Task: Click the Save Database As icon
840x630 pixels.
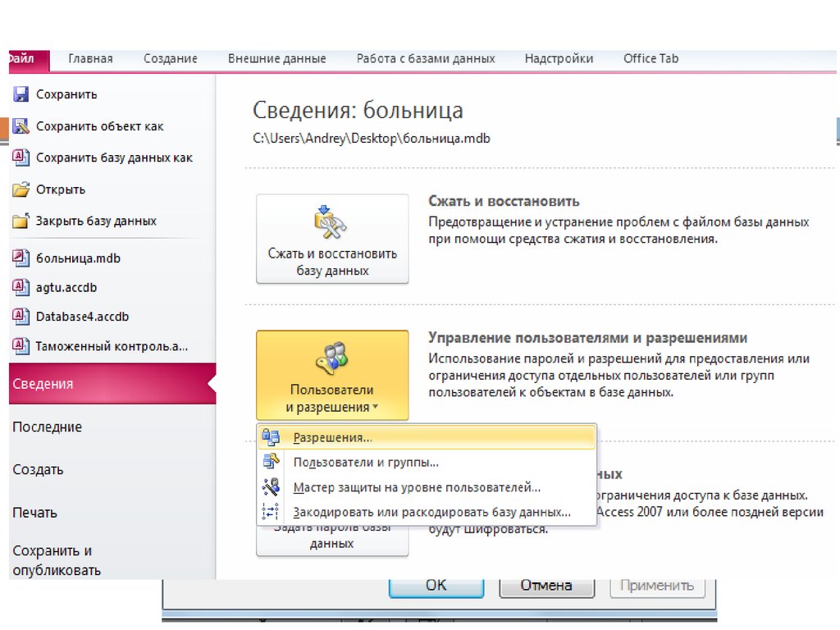Action: click(21, 157)
